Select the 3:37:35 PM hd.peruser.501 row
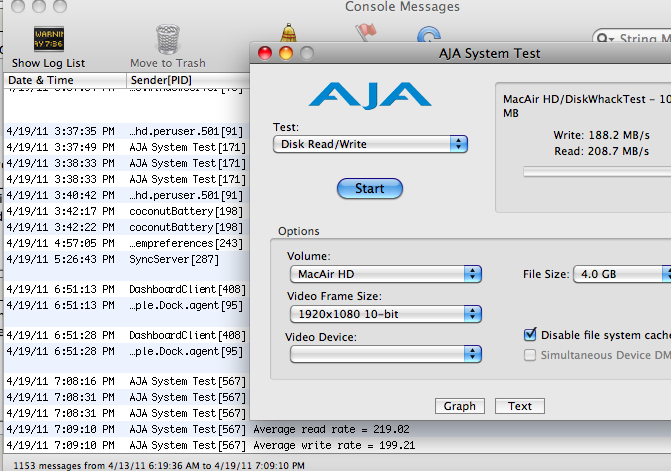 point(127,131)
